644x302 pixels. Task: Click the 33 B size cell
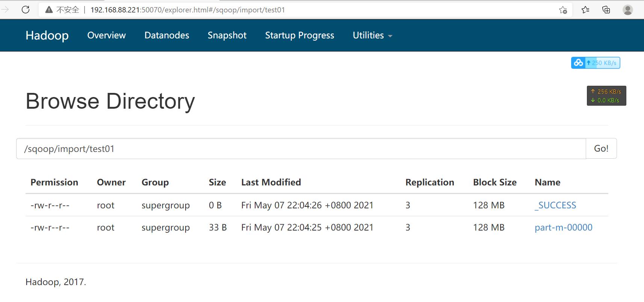218,228
